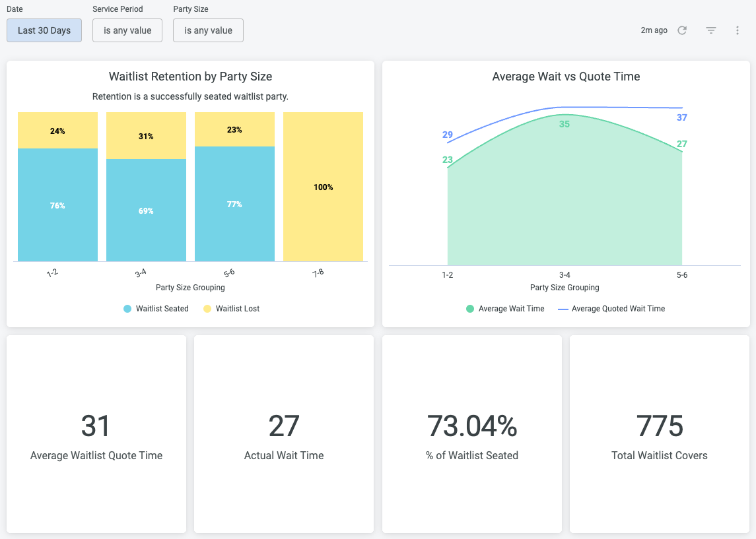
Task: Toggle Waitlist Lost legend series
Action: [x=231, y=308]
